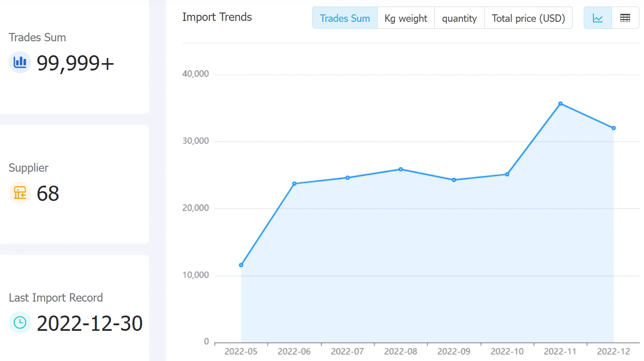Click the 2022-12 data point on chart
The width and height of the screenshot is (644, 361).
pyautogui.click(x=613, y=128)
